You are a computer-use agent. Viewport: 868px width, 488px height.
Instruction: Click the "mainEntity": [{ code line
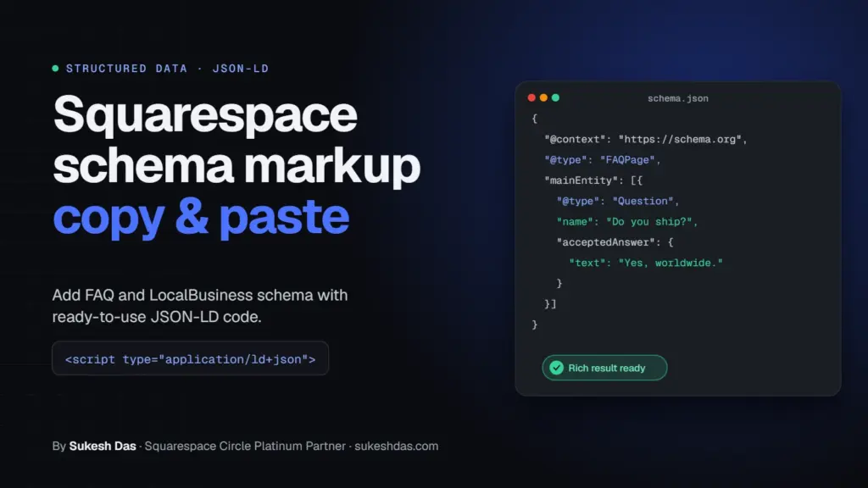pos(593,180)
